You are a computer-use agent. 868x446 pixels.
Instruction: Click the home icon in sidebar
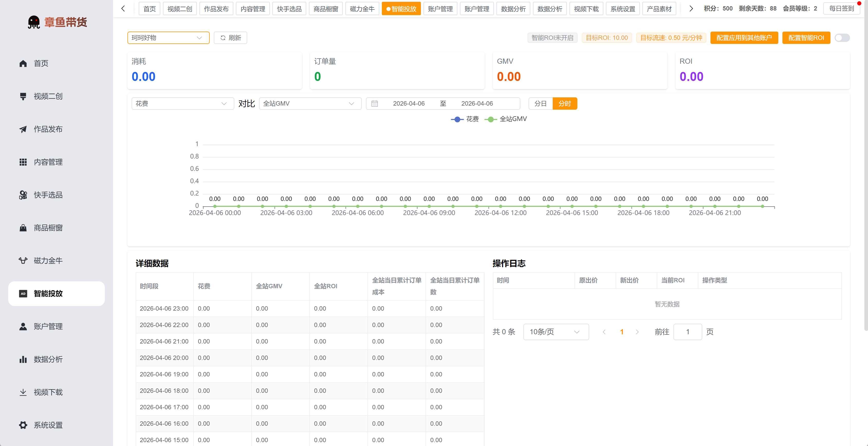pos(23,63)
